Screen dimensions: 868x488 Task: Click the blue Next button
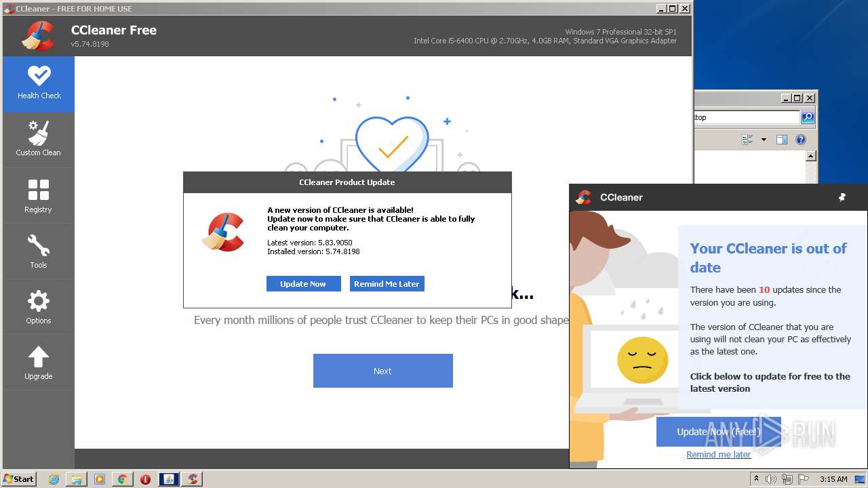382,371
